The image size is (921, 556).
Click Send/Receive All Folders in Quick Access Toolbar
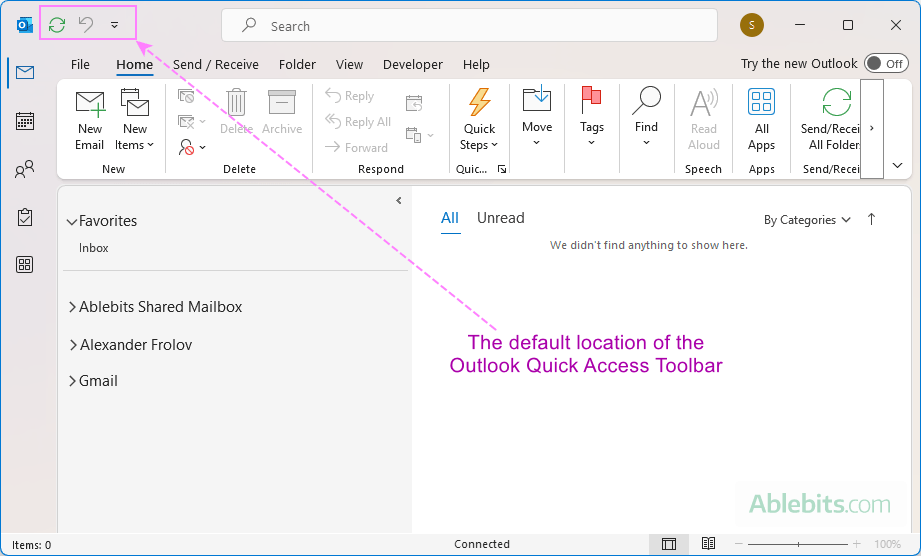[57, 25]
